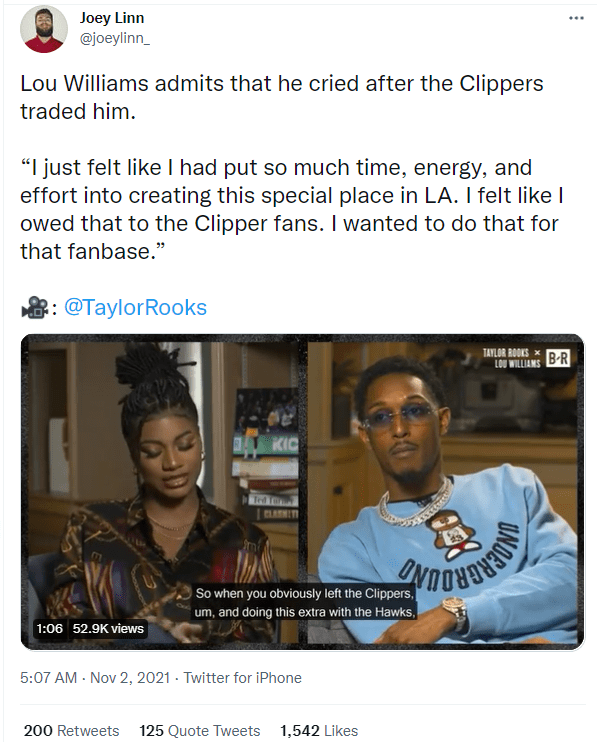Open the three-dot more options menu
This screenshot has height=742, width=597.
click(576, 18)
